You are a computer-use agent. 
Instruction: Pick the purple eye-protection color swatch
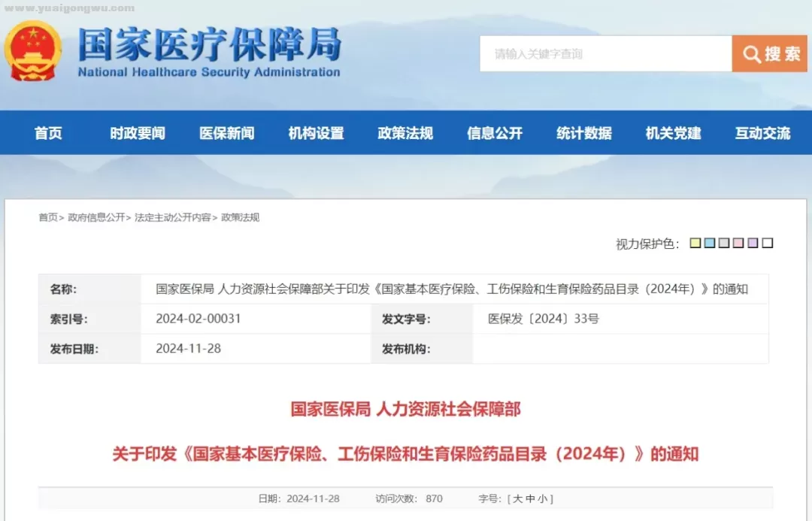tap(753, 243)
